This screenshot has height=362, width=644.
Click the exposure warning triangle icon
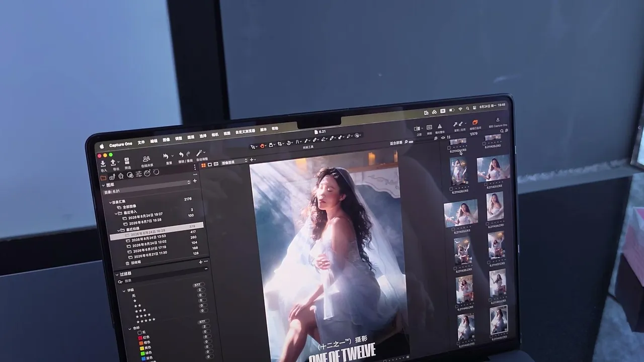click(440, 126)
